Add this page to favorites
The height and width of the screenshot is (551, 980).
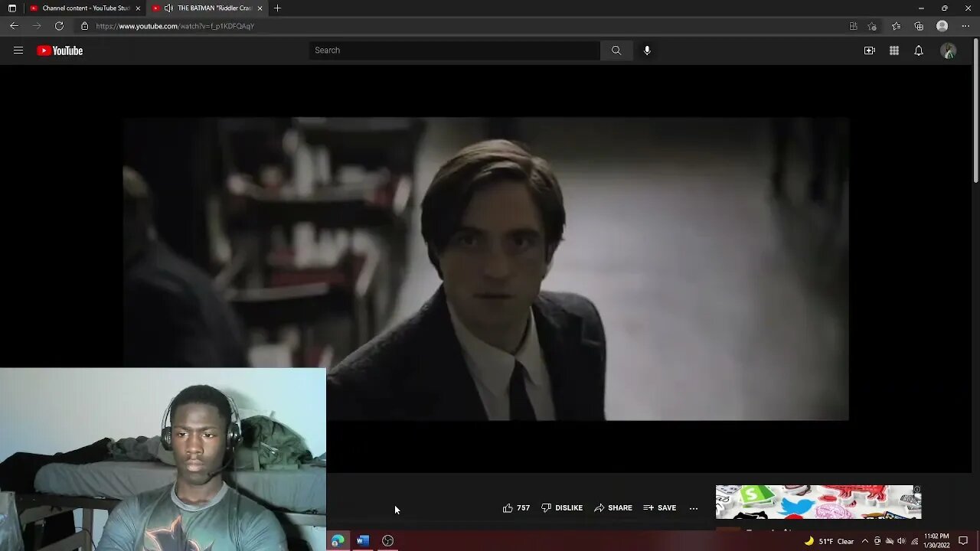(x=873, y=26)
